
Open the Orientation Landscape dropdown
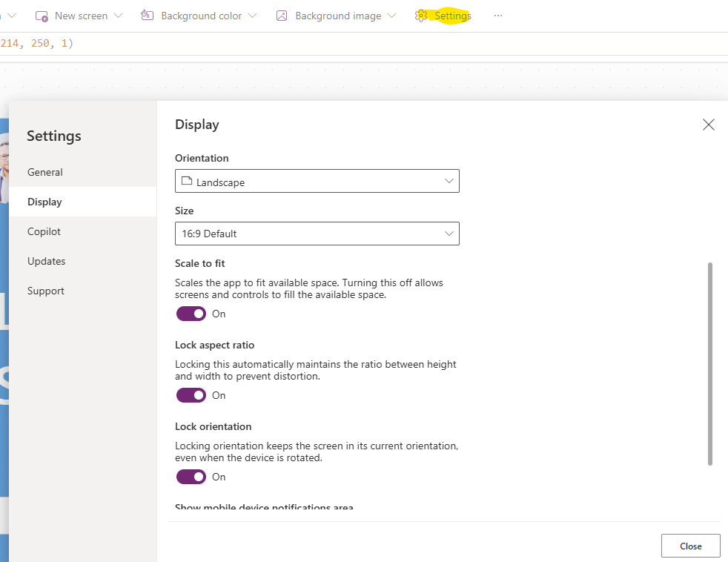317,181
